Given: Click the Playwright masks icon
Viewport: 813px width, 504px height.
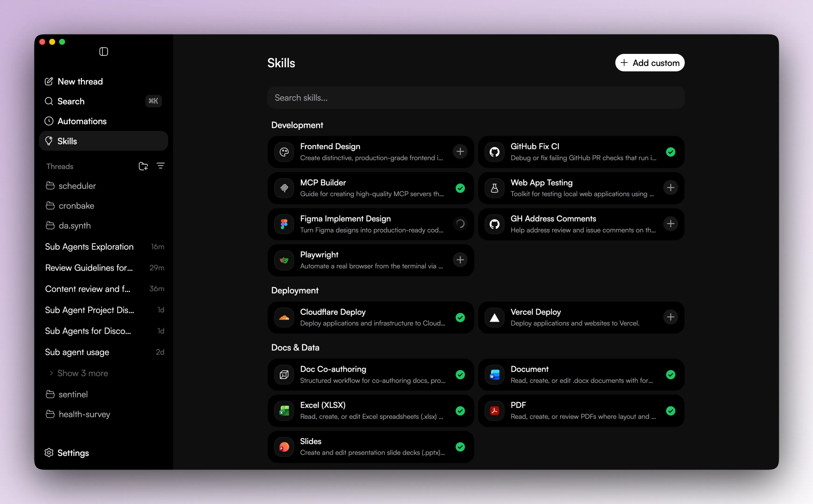Looking at the screenshot, I should 284,260.
